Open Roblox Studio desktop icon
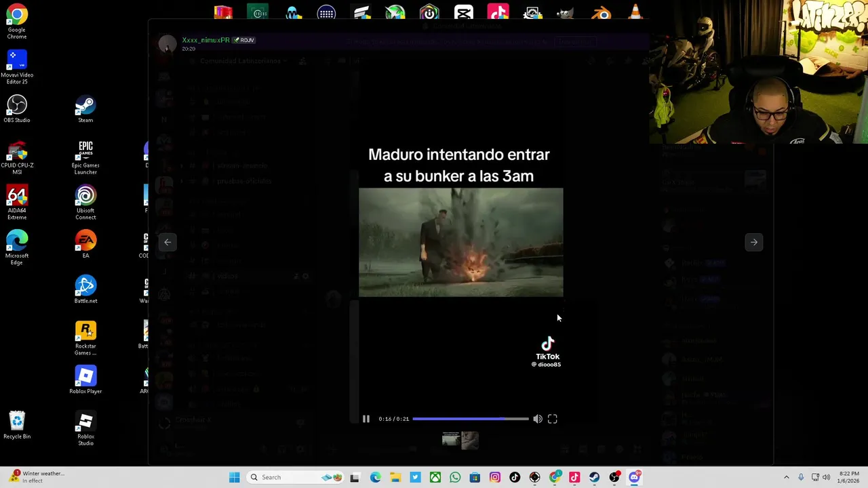Viewport: 868px width, 488px height. [x=85, y=429]
